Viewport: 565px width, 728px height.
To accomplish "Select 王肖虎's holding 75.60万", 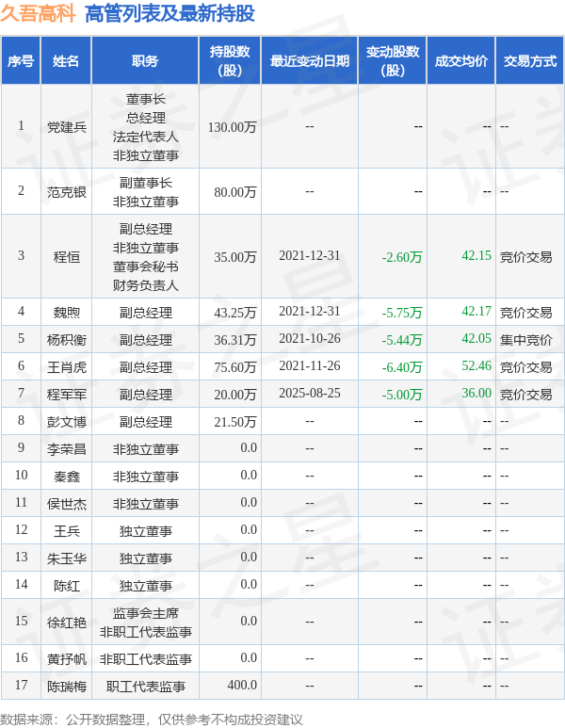I will click(235, 367).
